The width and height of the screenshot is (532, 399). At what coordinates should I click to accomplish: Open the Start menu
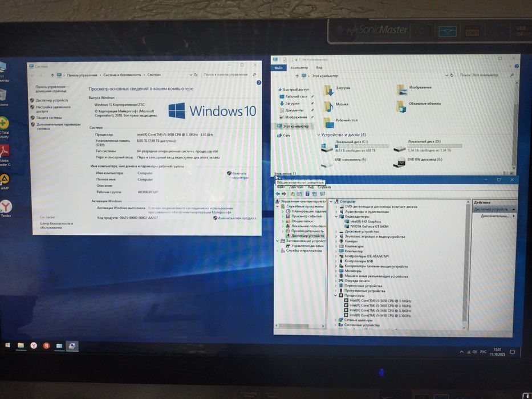(x=7, y=345)
